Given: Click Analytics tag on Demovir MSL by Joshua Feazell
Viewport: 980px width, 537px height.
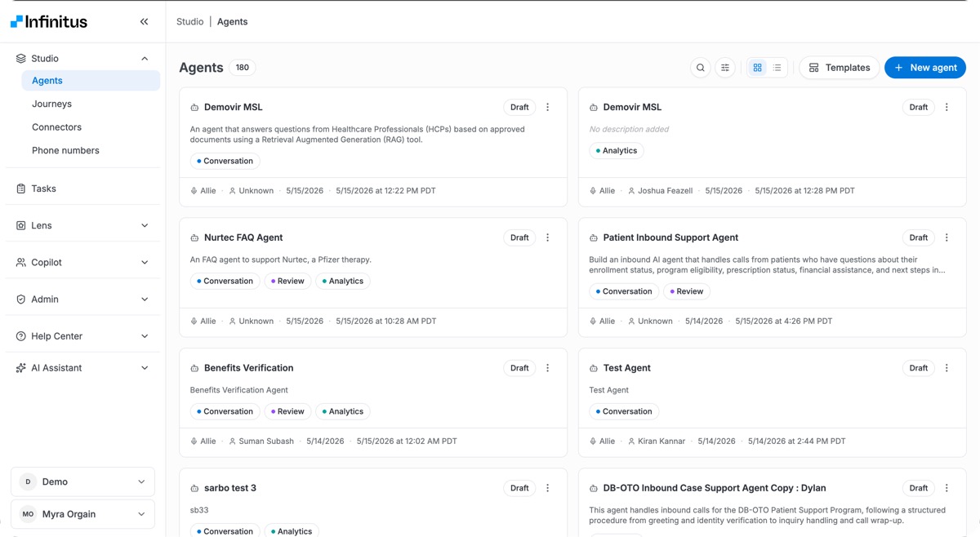Looking at the screenshot, I should pyautogui.click(x=617, y=150).
